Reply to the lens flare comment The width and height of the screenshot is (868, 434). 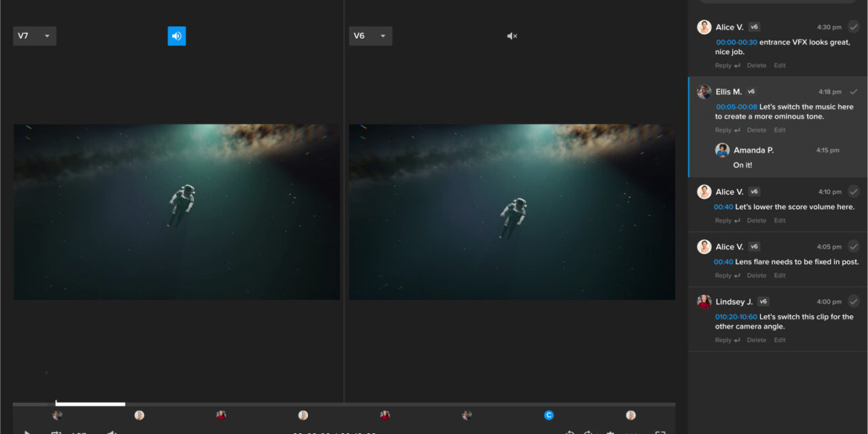click(728, 275)
